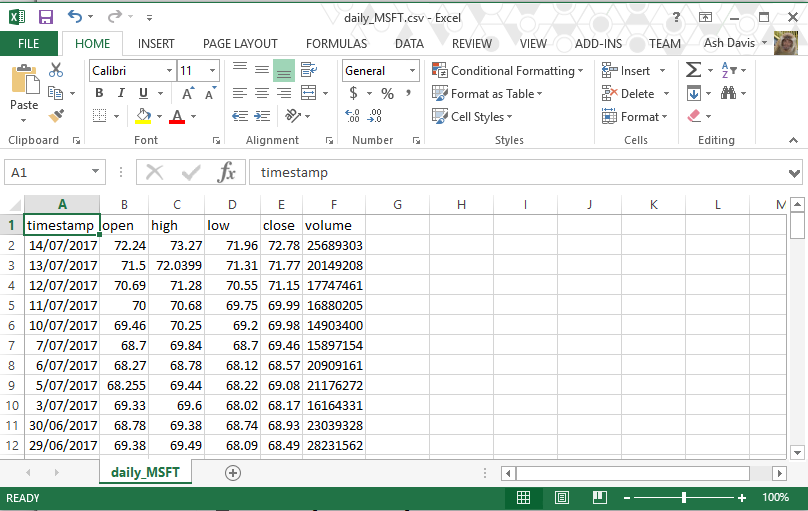
Task: Select the Format Painter brush
Action: [x=56, y=116]
